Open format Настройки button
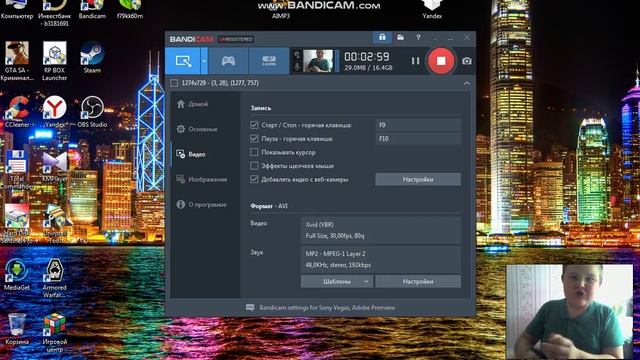This screenshot has width=640, height=360. coord(418,281)
